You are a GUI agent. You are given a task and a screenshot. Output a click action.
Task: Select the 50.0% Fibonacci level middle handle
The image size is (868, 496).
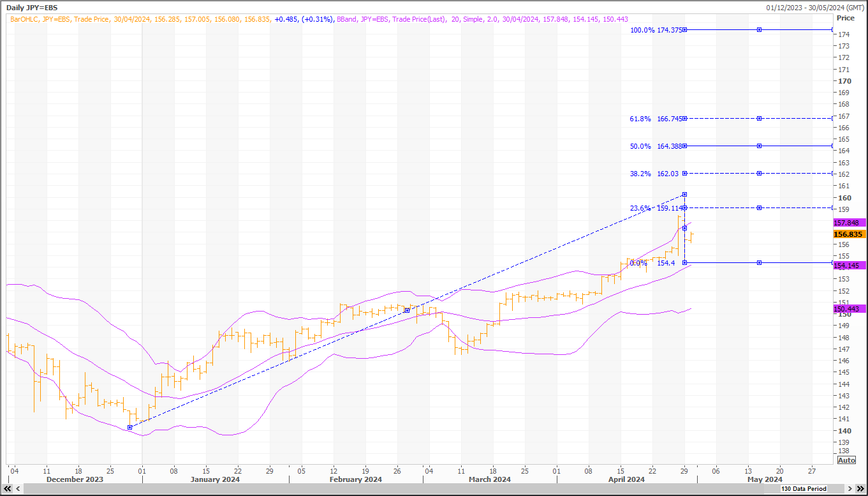click(759, 146)
